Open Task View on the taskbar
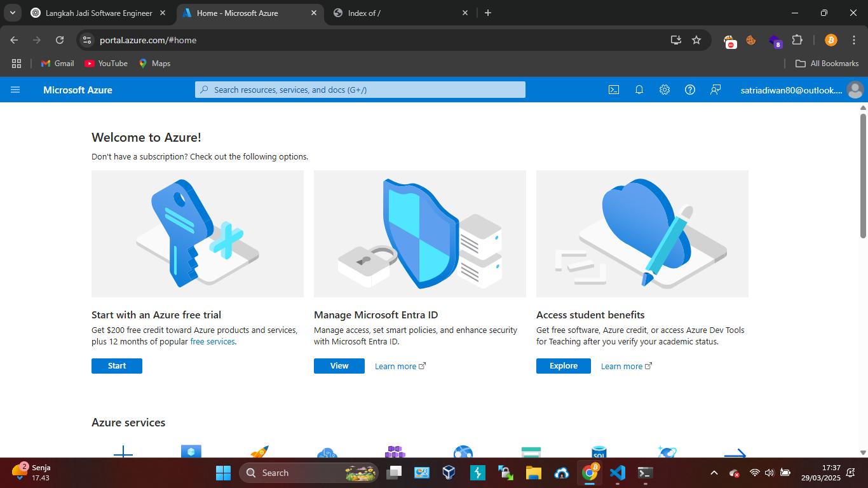The image size is (868, 488). [395, 473]
